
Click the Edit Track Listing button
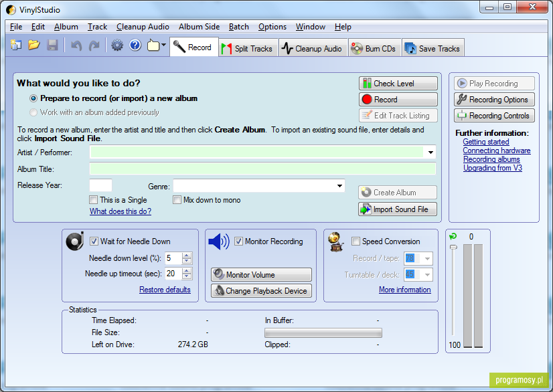(x=398, y=115)
